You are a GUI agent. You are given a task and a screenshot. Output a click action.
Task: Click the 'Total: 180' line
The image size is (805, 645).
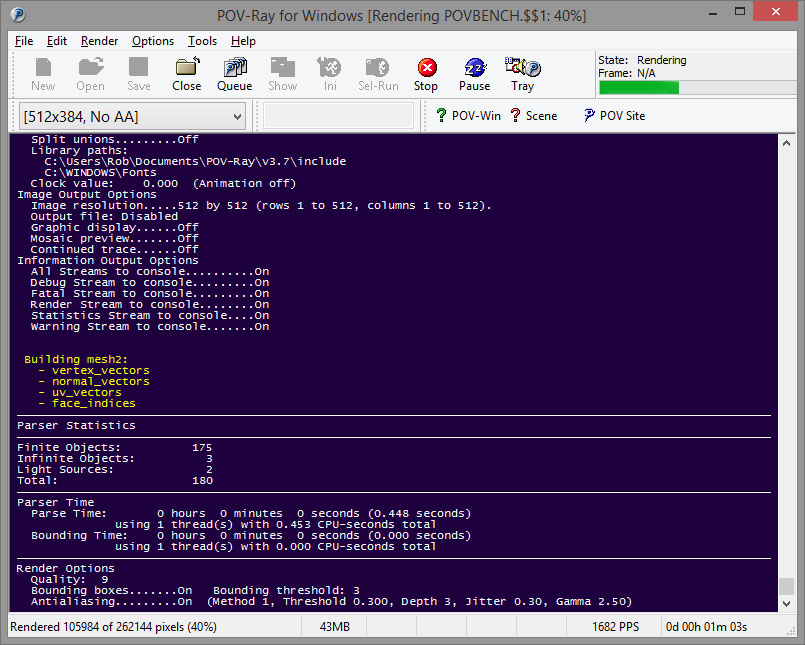[x=114, y=481]
